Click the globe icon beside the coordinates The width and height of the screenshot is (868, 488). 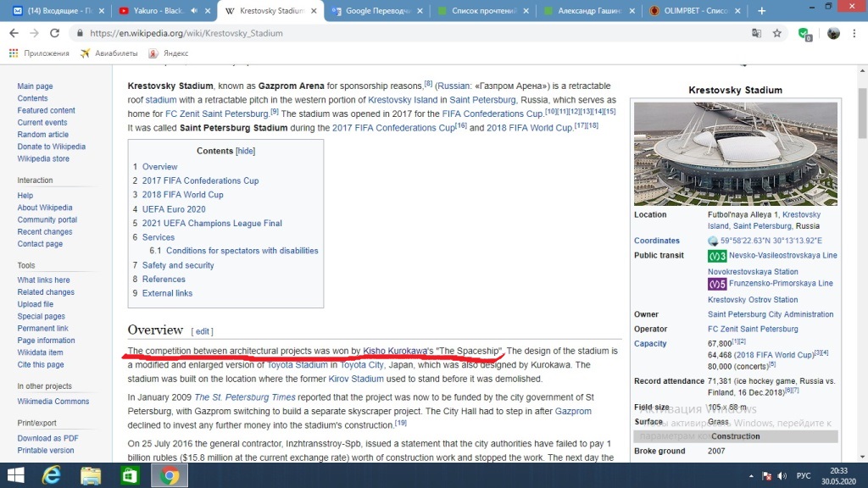[x=713, y=241]
